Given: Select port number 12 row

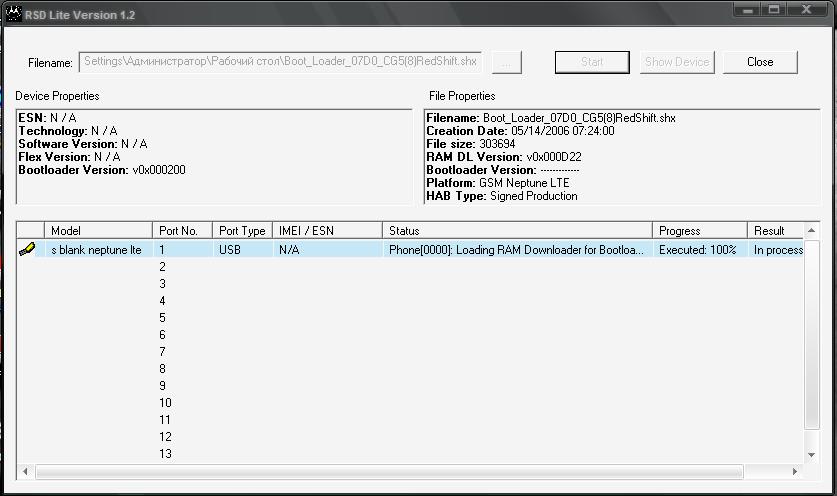Looking at the screenshot, I should [x=165, y=437].
